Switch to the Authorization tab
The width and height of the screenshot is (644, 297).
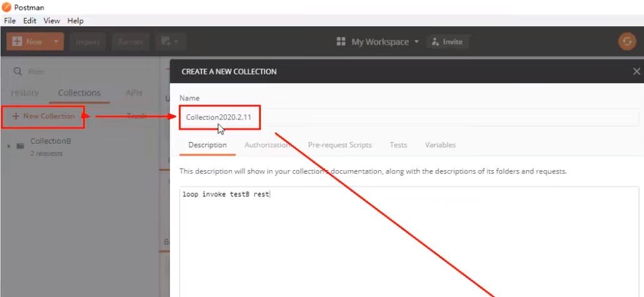click(267, 145)
